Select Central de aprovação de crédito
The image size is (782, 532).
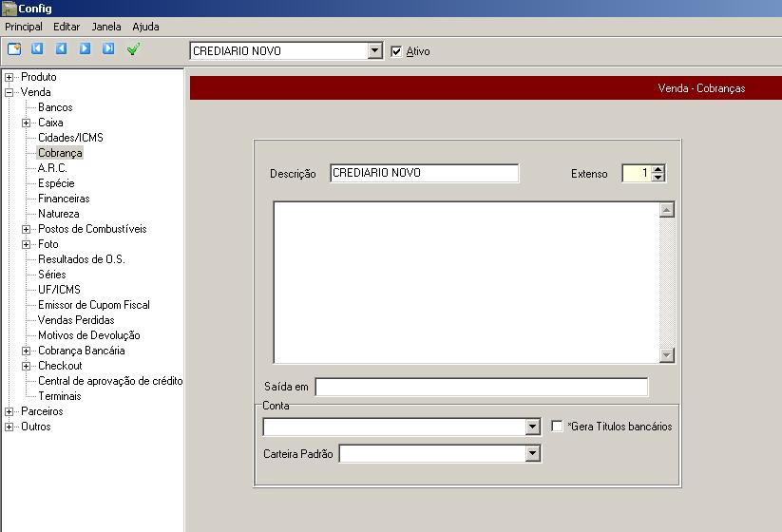point(110,381)
